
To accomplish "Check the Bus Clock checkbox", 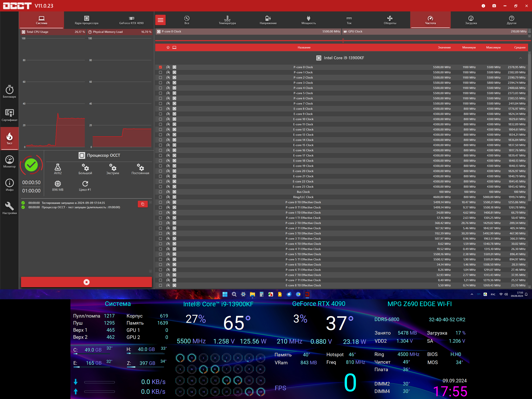I will 160,192.
